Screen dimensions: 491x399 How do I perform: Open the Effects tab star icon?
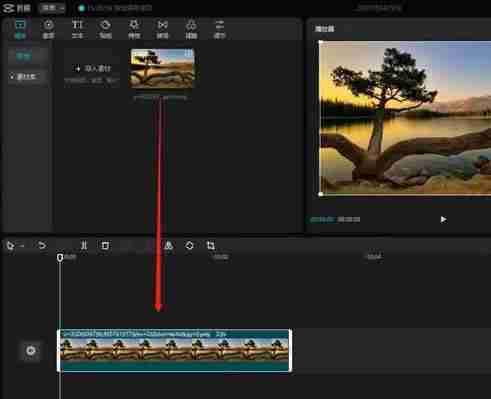click(134, 29)
